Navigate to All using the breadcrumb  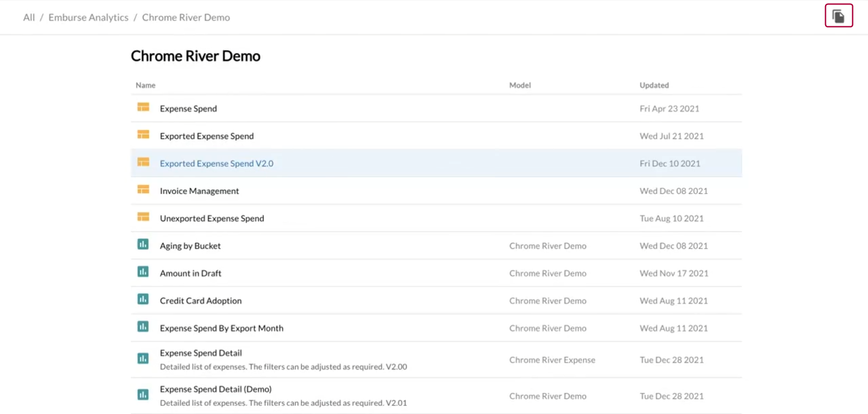point(28,17)
